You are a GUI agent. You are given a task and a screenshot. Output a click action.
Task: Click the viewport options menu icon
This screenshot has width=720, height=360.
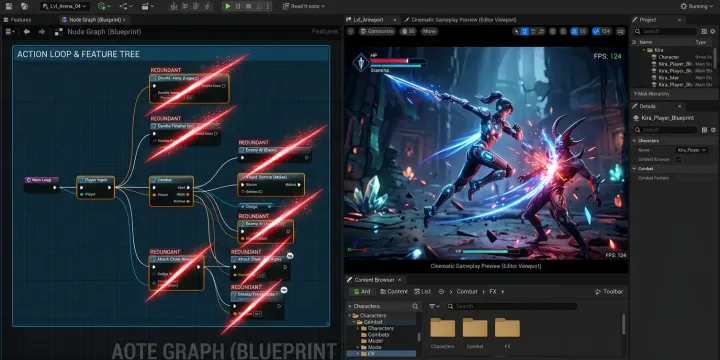(x=351, y=31)
